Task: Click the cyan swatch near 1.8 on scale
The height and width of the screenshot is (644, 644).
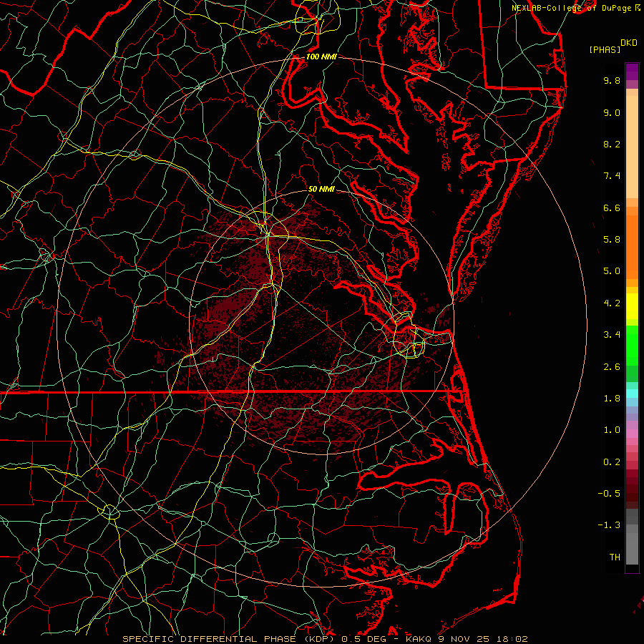Action: coord(631,393)
